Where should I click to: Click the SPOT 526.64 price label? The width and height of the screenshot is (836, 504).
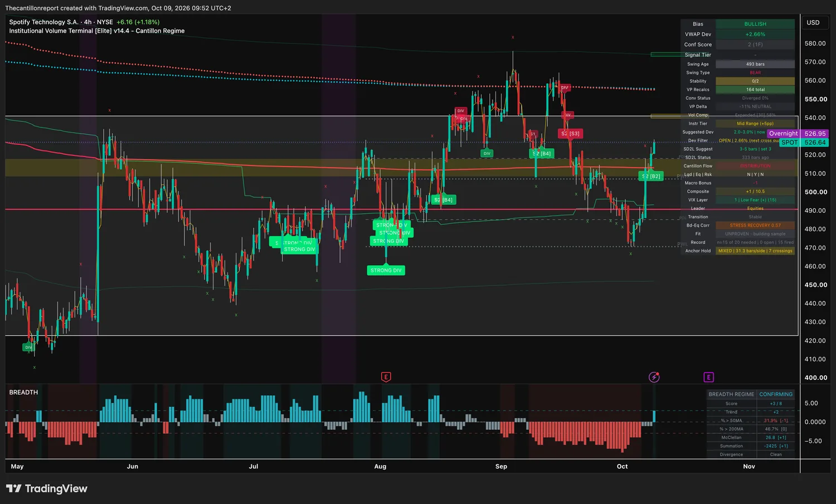coord(804,143)
